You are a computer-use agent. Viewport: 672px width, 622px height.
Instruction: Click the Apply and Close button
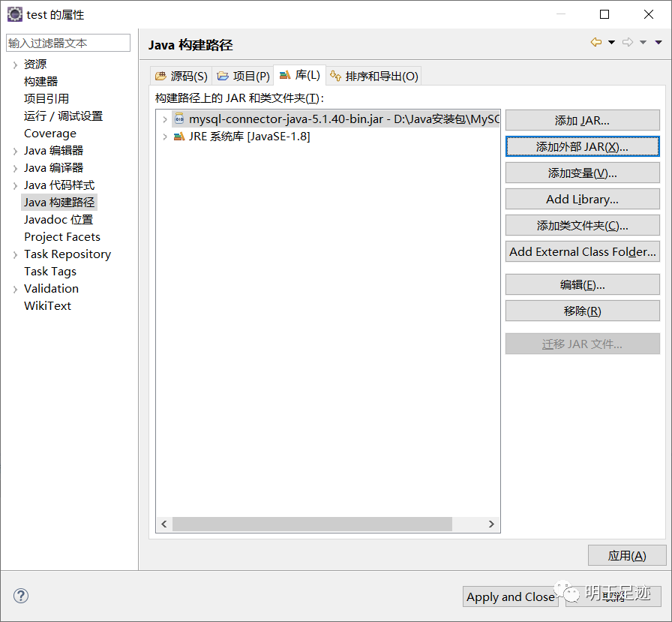click(x=511, y=596)
